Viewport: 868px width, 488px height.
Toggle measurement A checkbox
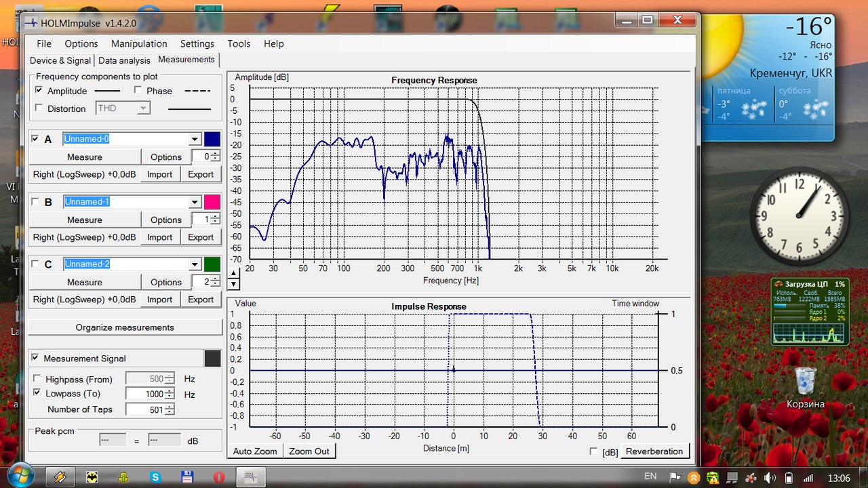[35, 139]
